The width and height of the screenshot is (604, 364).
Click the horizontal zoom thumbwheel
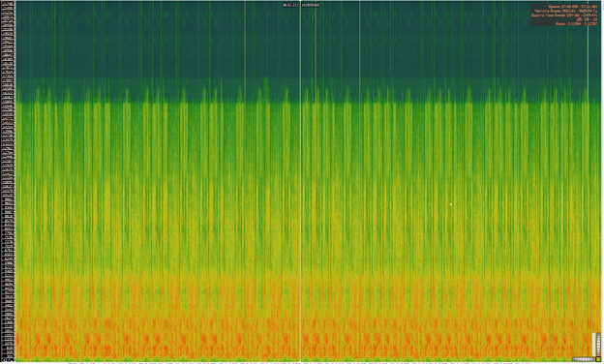[x=584, y=359]
